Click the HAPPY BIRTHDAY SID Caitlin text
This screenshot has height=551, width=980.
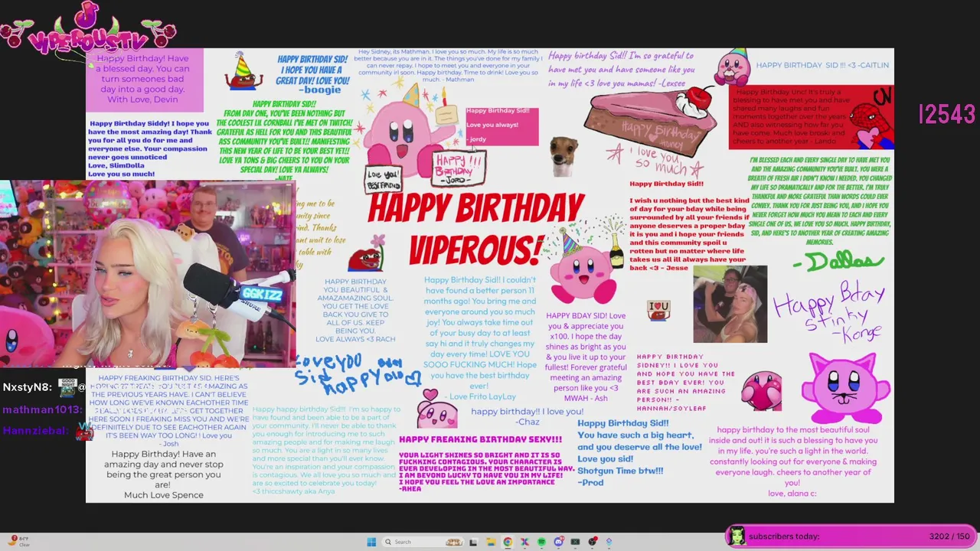pyautogui.click(x=822, y=65)
